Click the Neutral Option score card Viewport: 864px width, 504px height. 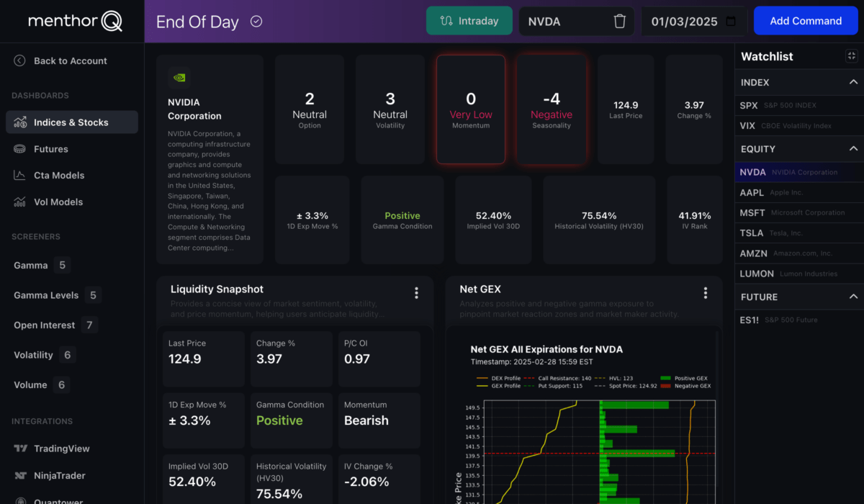coord(310,109)
